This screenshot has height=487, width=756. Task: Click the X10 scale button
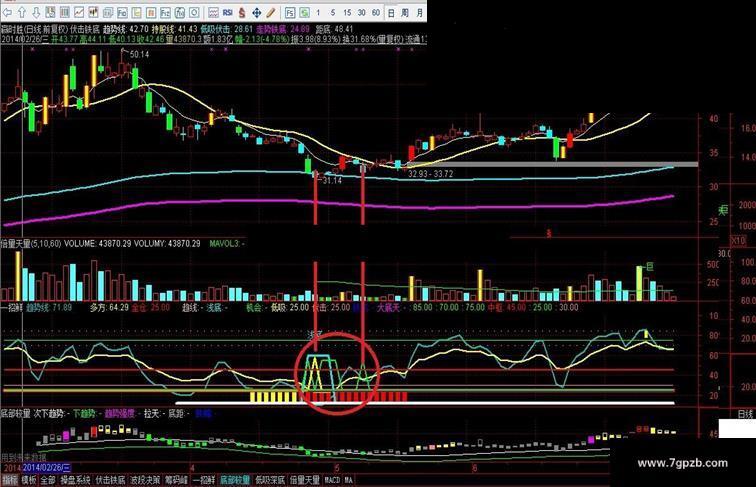click(738, 240)
